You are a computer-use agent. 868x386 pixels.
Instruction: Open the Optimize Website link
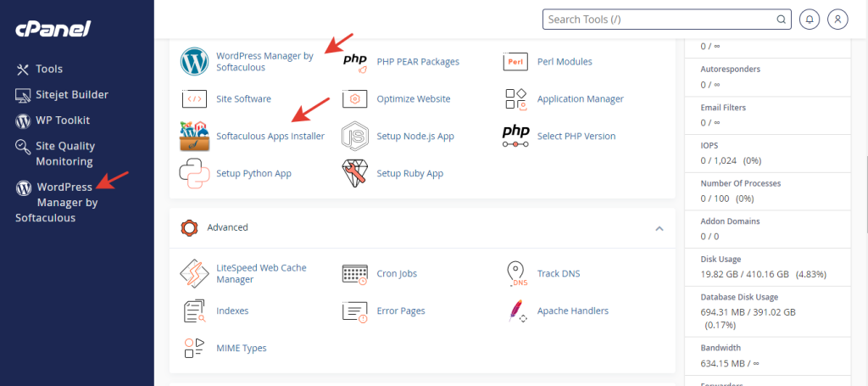click(x=414, y=99)
